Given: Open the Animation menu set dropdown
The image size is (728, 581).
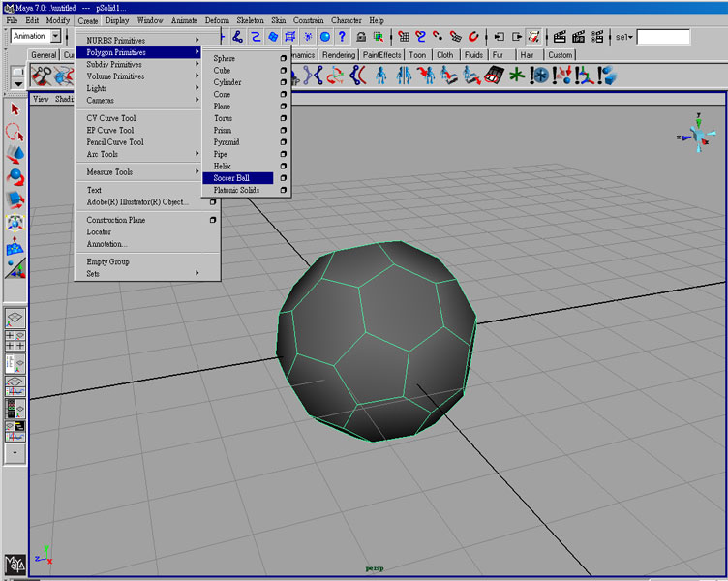Looking at the screenshot, I should (56, 36).
